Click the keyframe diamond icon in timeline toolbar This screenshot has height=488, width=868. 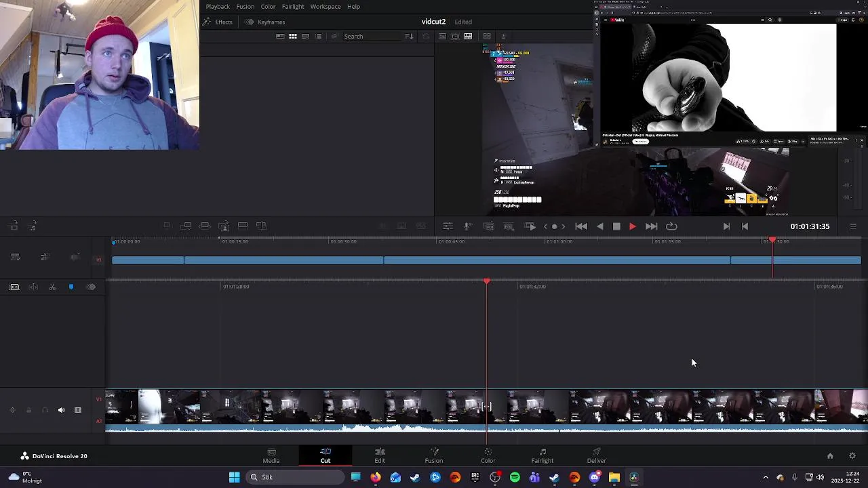click(91, 287)
